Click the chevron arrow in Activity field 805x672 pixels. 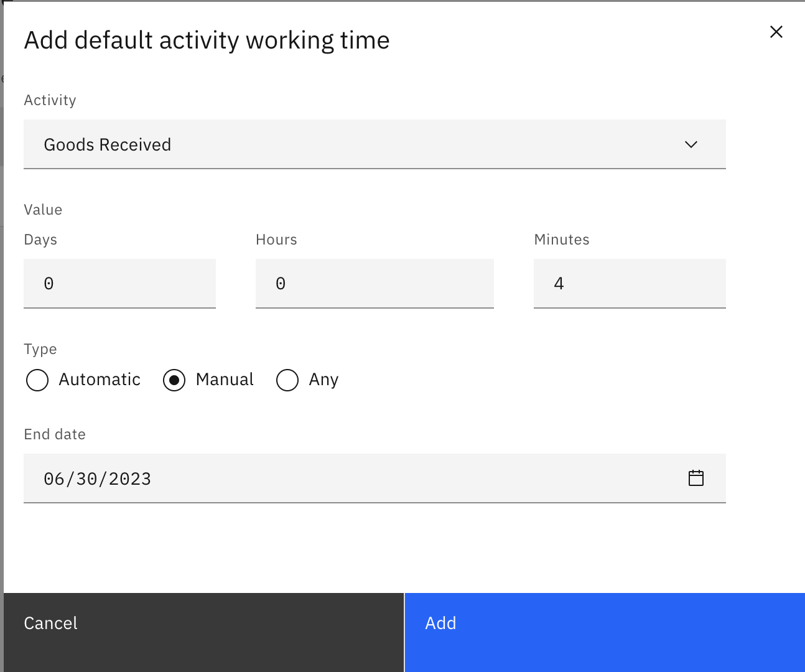click(x=691, y=144)
